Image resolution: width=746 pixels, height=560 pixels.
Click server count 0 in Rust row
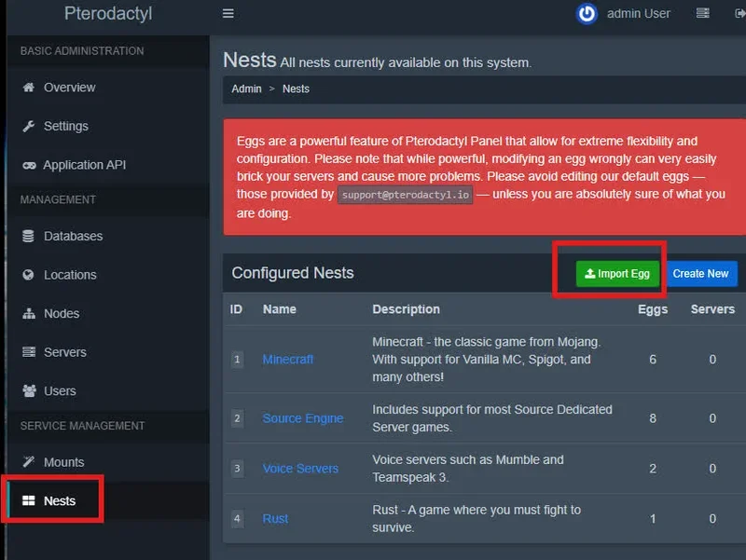point(712,519)
